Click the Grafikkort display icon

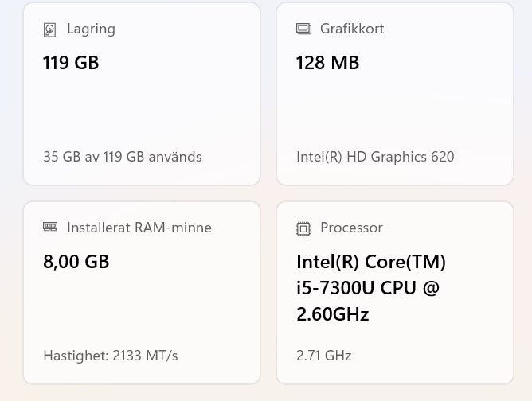[303, 29]
